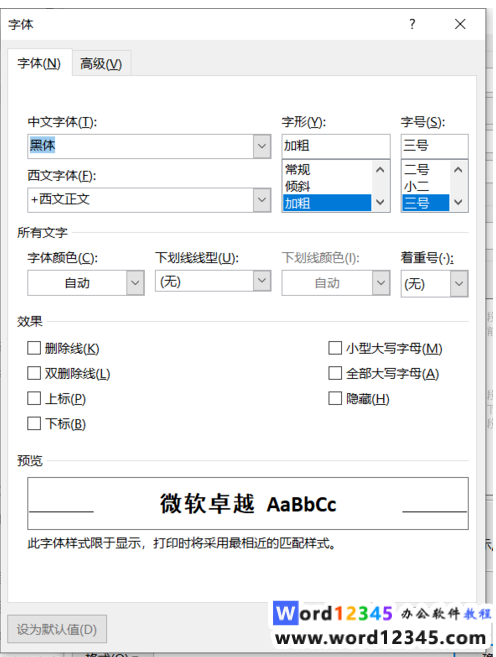The width and height of the screenshot is (496, 657).
Task: Click the up arrow in the 字号 list scrollbar
Action: pyautogui.click(x=458, y=170)
